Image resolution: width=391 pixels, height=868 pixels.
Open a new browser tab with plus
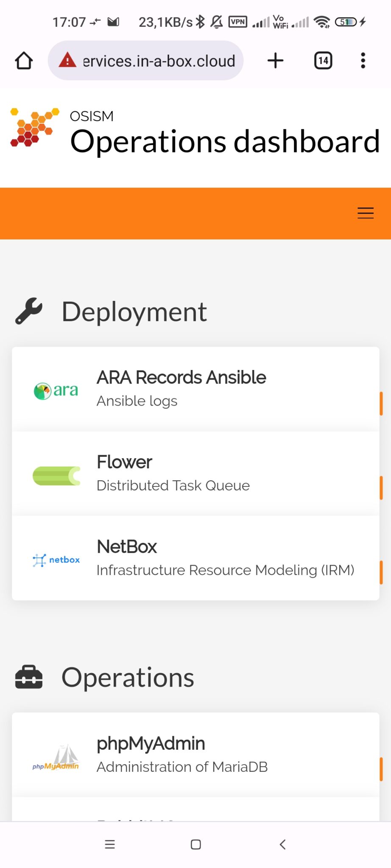(275, 61)
